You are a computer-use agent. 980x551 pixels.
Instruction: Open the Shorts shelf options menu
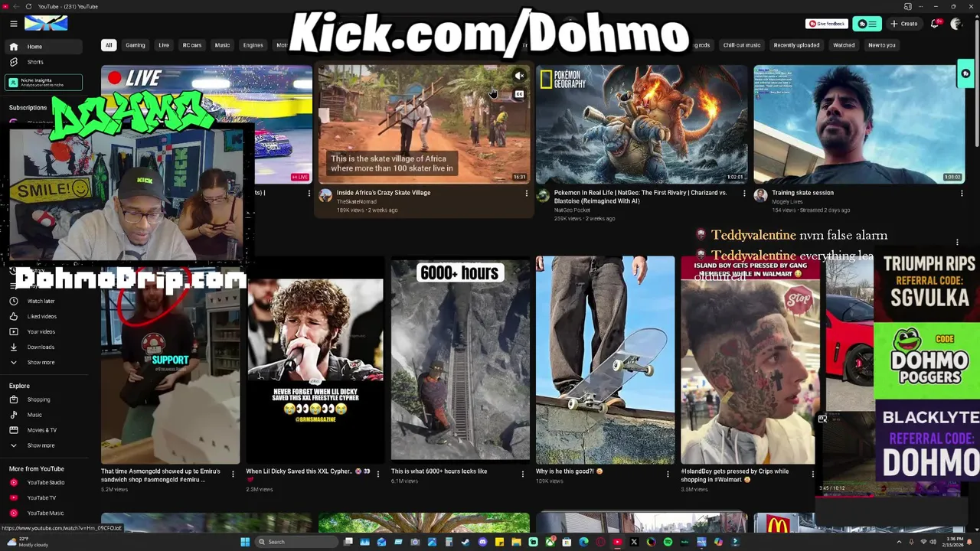[957, 243]
